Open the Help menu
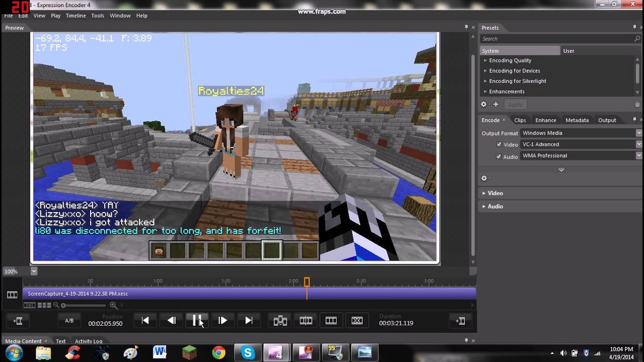Screen dimensions: 644x362 pos(142,16)
